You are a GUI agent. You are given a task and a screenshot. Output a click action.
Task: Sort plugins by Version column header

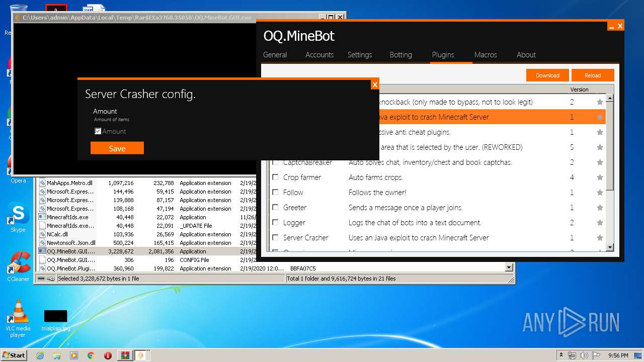point(579,89)
